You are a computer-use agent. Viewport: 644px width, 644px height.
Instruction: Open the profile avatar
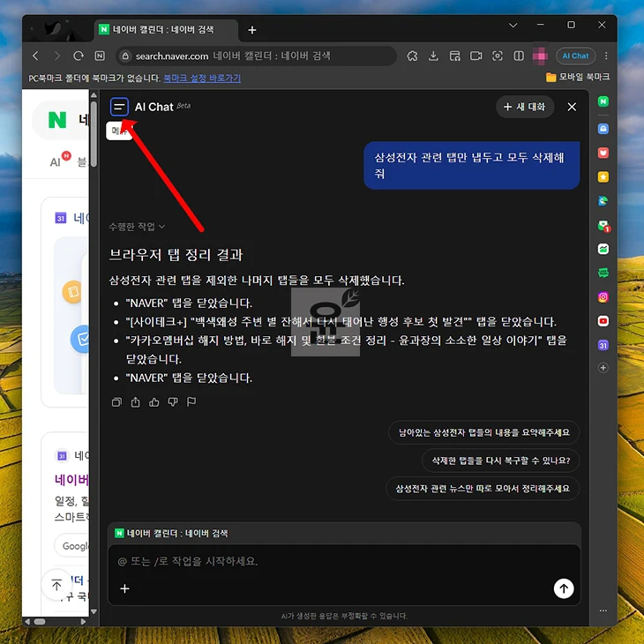(540, 56)
